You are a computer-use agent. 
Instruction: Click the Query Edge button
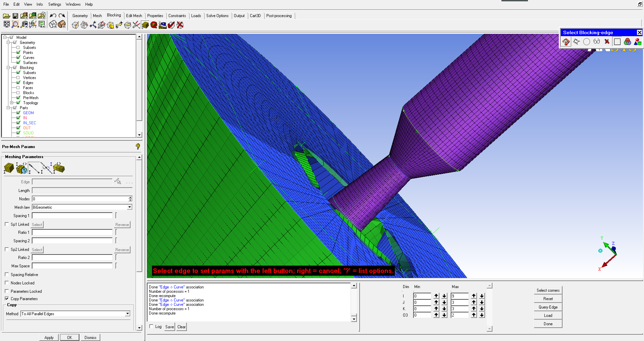click(x=548, y=307)
